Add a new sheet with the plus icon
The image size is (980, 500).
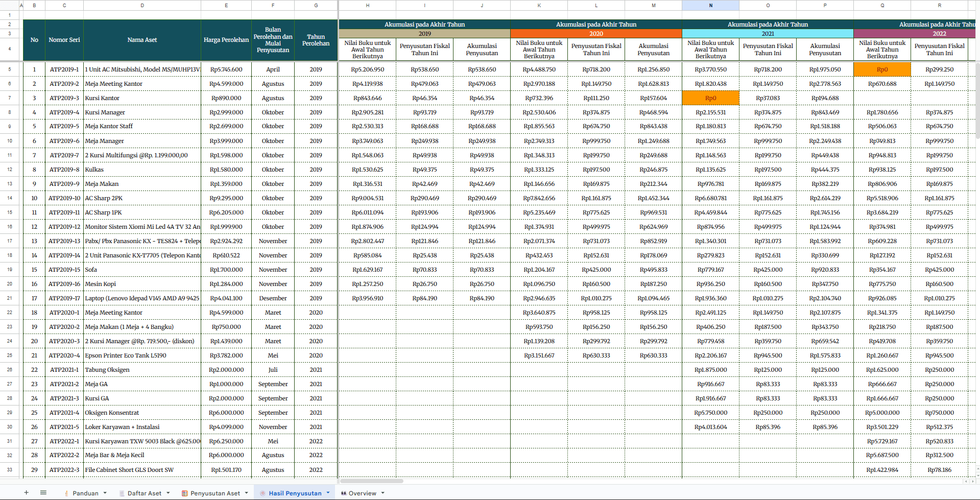click(26, 492)
